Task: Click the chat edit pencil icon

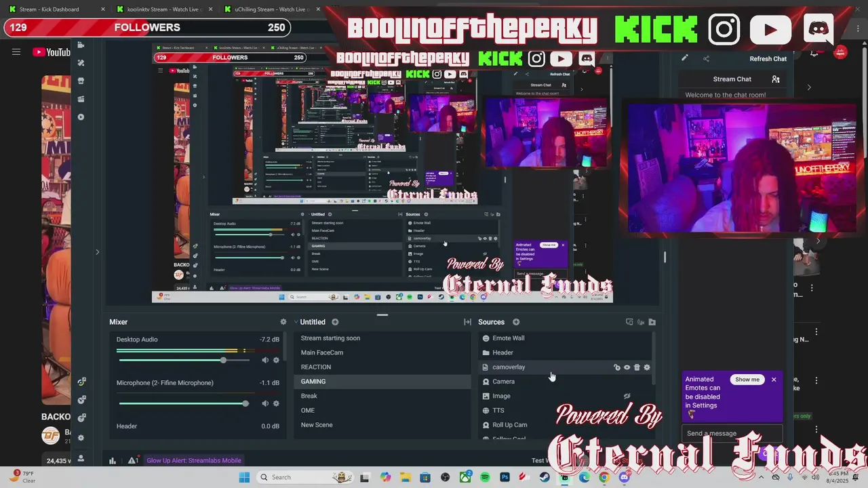Action: coord(685,58)
